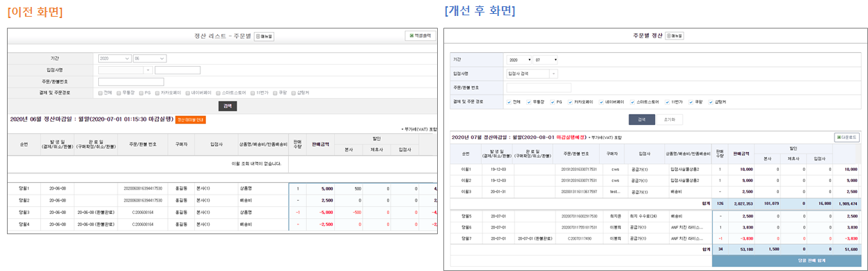Uncheck 무통장 checkbox in 개선 후 화면
The image size is (868, 271).
pyautogui.click(x=529, y=102)
